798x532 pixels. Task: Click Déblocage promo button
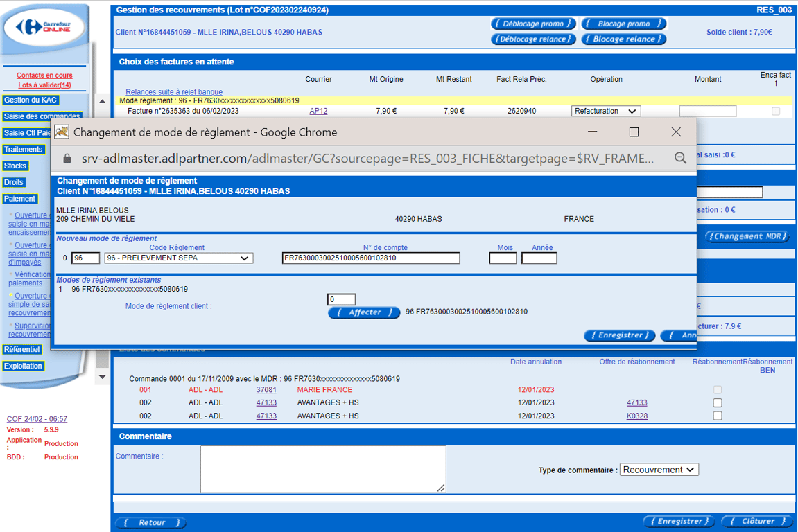(x=533, y=24)
